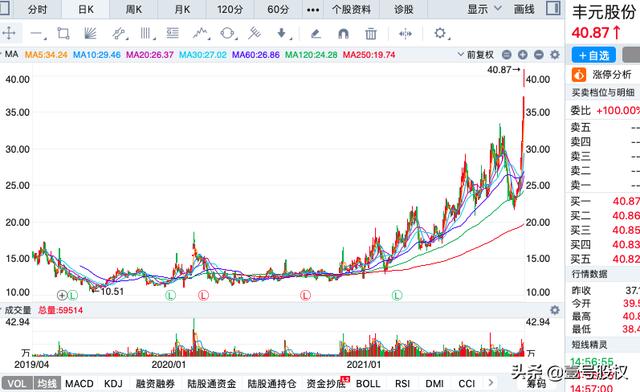This screenshot has width=640, height=392.
Task: Click the 涨停分析 link
Action: pyautogui.click(x=611, y=75)
